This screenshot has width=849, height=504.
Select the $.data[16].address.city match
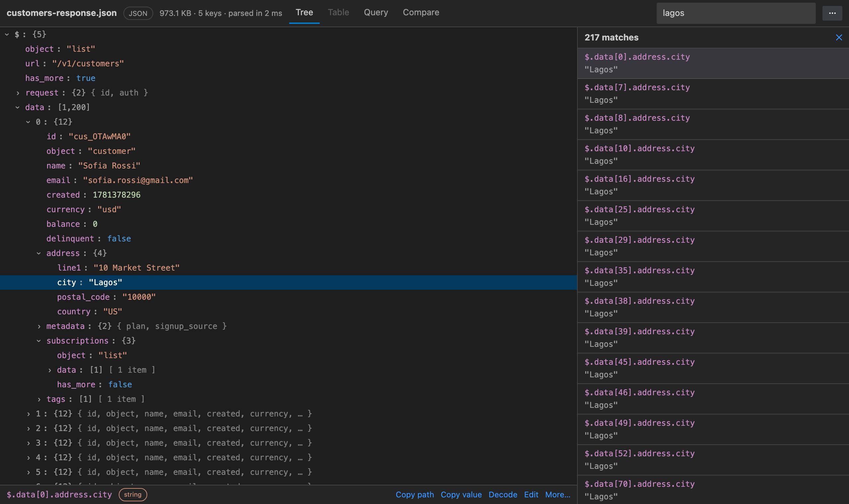[713, 185]
